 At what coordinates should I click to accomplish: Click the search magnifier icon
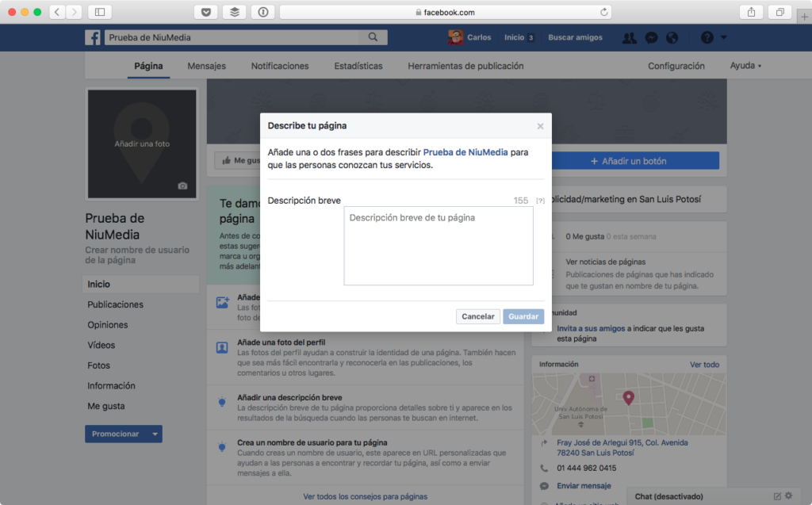[373, 37]
